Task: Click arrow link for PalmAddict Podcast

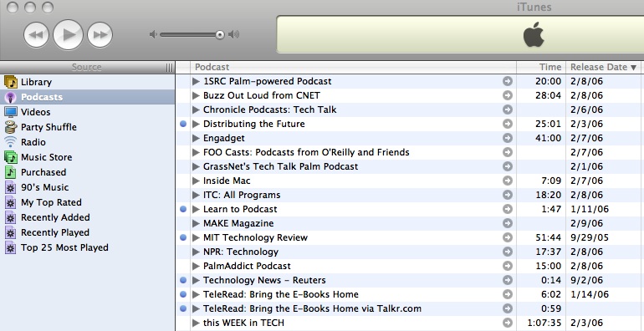Action: tap(508, 266)
